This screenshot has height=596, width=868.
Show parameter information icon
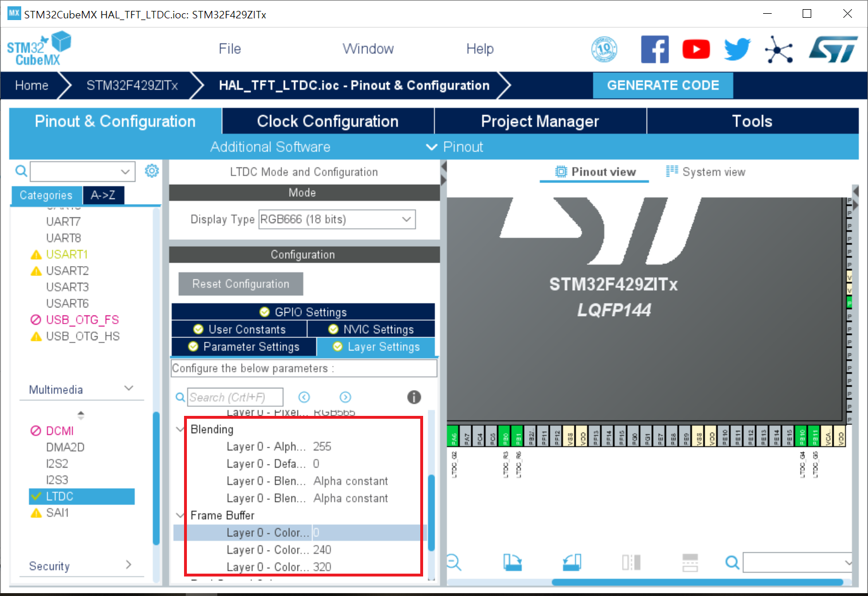click(414, 397)
